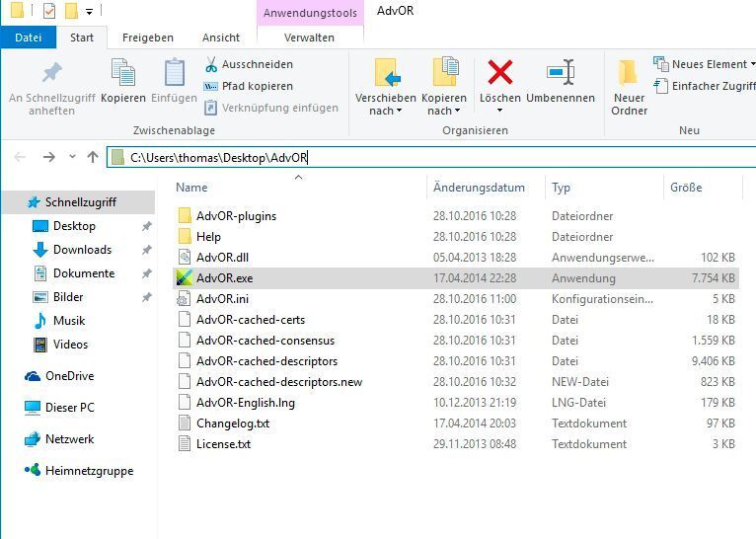Expand the Löschen dropdown arrow
756x539 pixels.
click(500, 111)
